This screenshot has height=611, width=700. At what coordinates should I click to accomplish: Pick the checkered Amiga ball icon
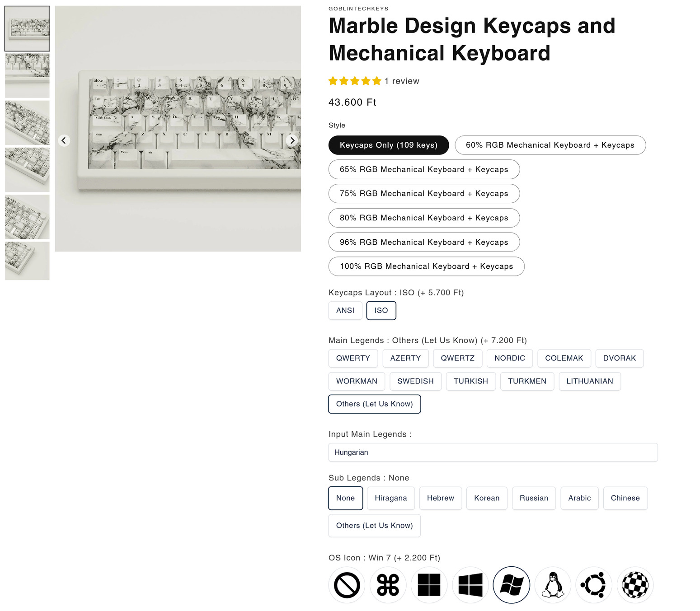click(x=635, y=585)
